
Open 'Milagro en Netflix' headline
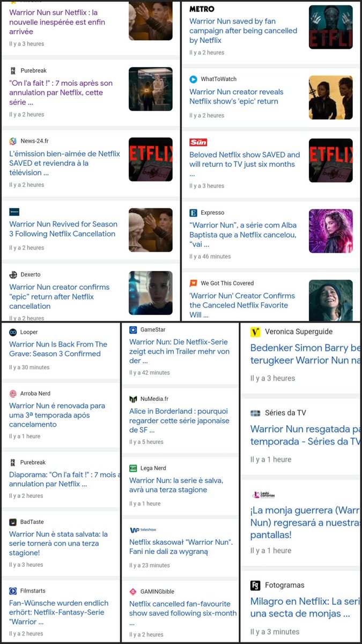coord(305,608)
